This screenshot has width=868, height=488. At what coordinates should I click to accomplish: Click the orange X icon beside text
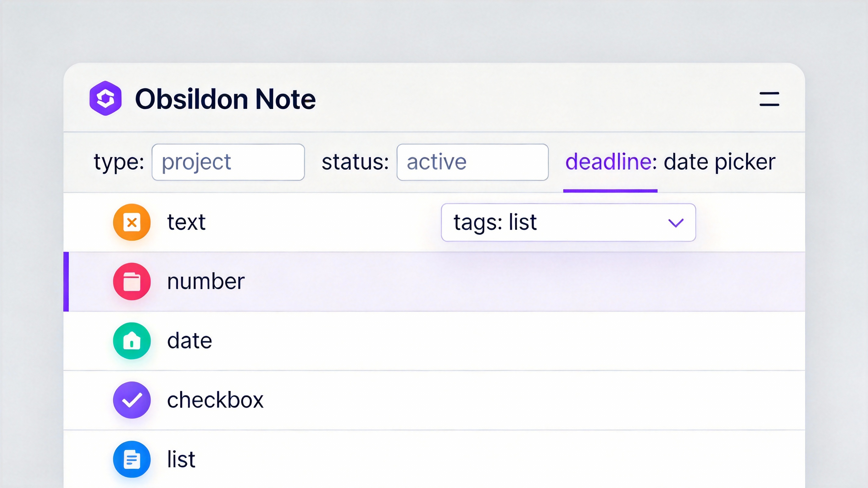tap(132, 222)
